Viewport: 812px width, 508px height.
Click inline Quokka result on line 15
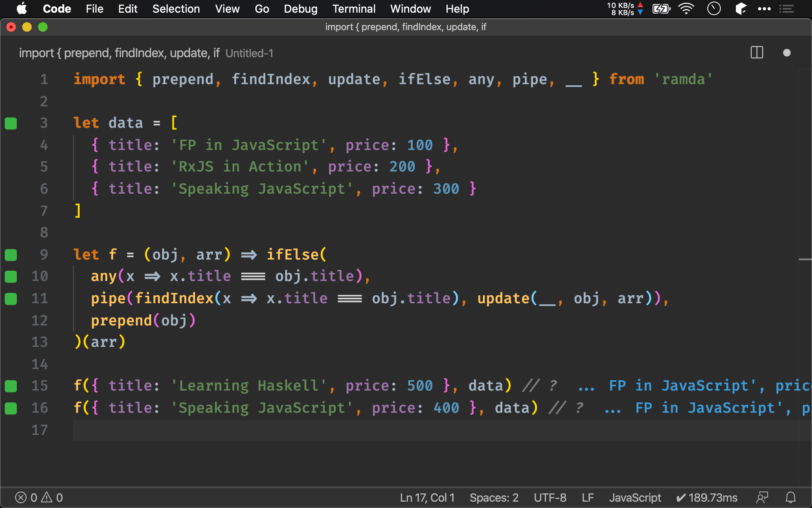click(x=694, y=386)
